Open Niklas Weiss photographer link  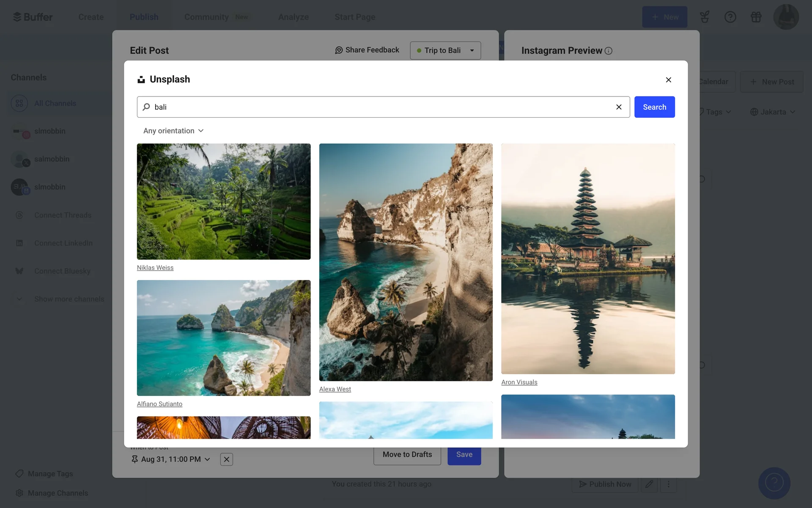click(155, 268)
